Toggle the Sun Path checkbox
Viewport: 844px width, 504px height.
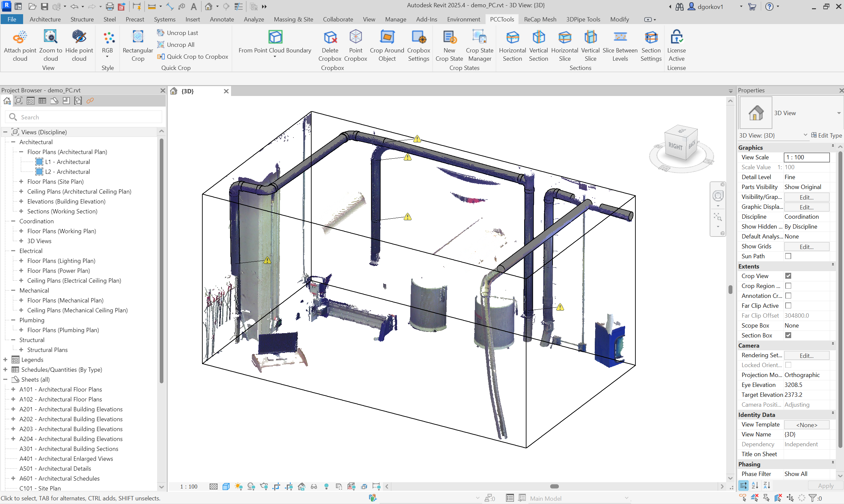[788, 256]
